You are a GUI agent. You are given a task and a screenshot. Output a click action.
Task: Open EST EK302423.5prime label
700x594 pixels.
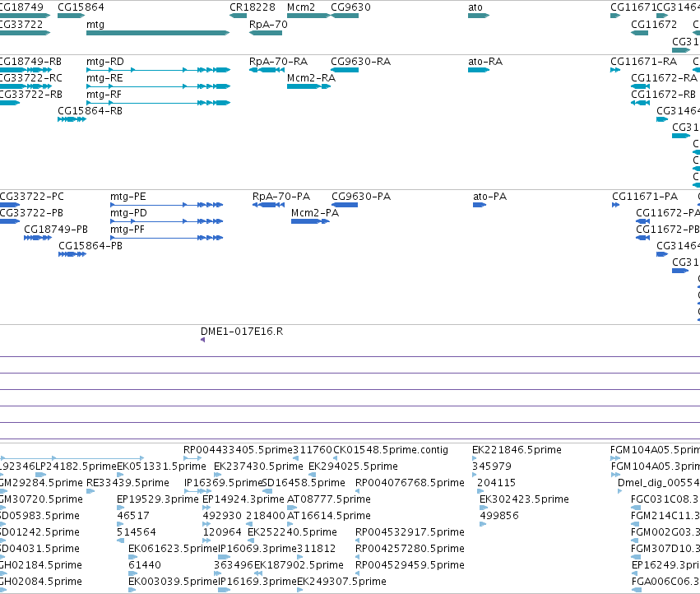click(525, 499)
